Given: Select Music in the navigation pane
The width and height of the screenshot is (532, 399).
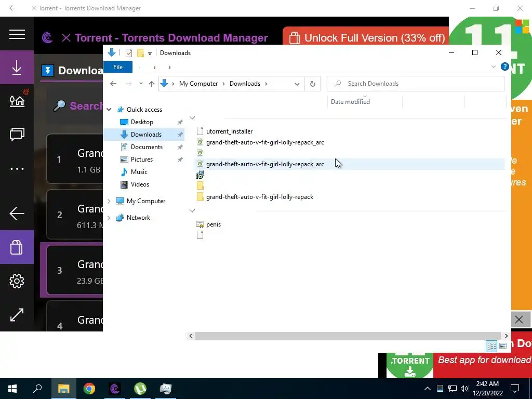Looking at the screenshot, I should 139,171.
